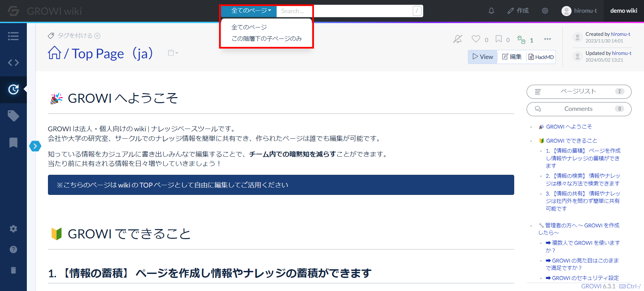Open 2.【情報の検索】 contents link

pyautogui.click(x=583, y=179)
